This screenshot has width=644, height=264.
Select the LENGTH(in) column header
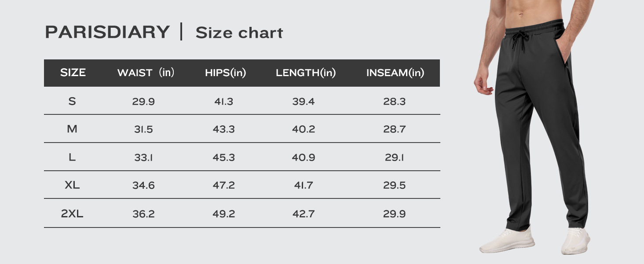click(306, 73)
